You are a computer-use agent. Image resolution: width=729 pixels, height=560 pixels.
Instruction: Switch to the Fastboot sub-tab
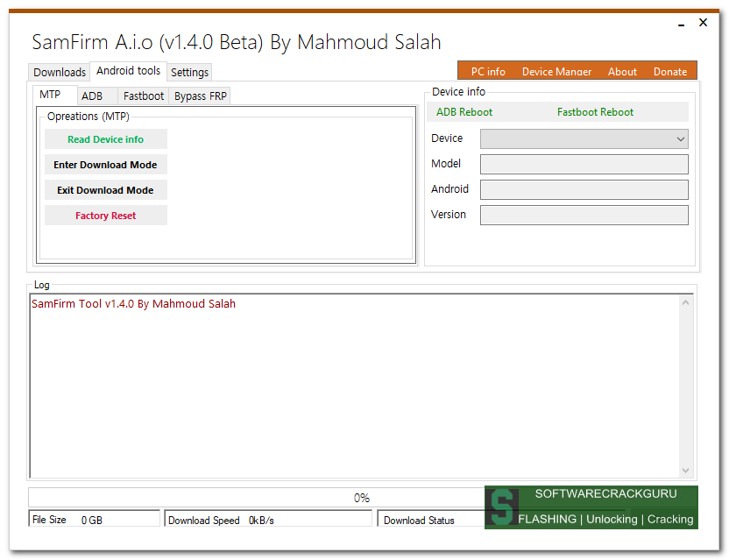click(143, 96)
